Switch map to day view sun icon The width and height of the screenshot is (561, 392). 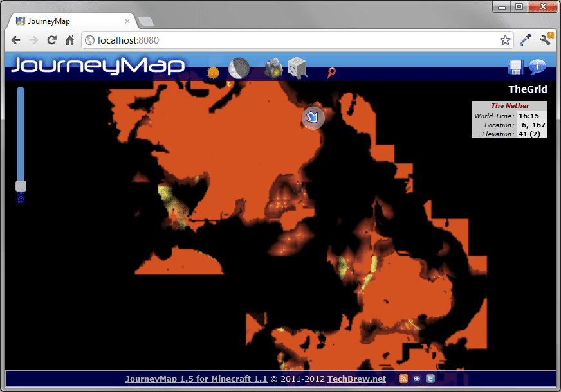pos(214,72)
